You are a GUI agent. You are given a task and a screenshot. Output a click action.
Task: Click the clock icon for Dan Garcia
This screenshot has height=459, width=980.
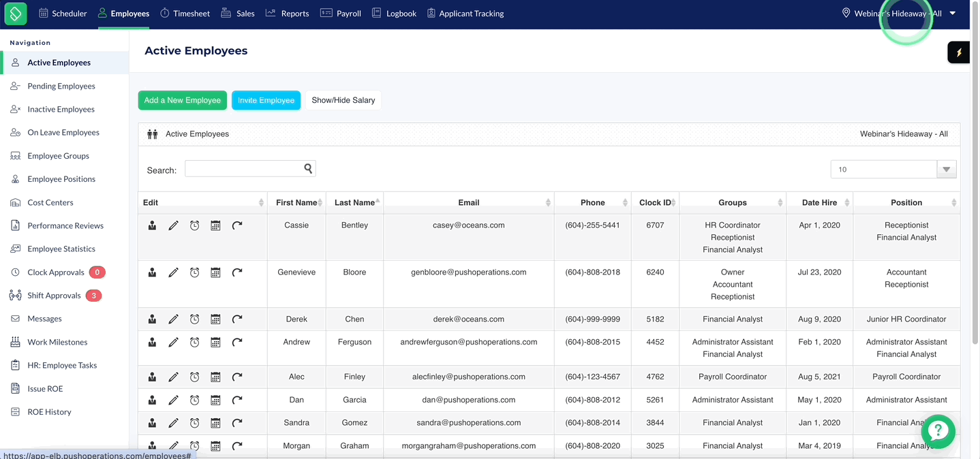(194, 400)
